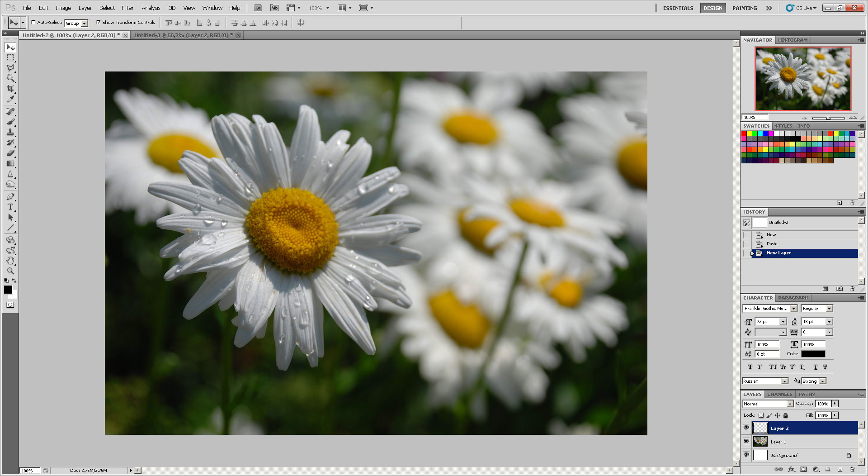Open the Filter menu

coord(127,8)
